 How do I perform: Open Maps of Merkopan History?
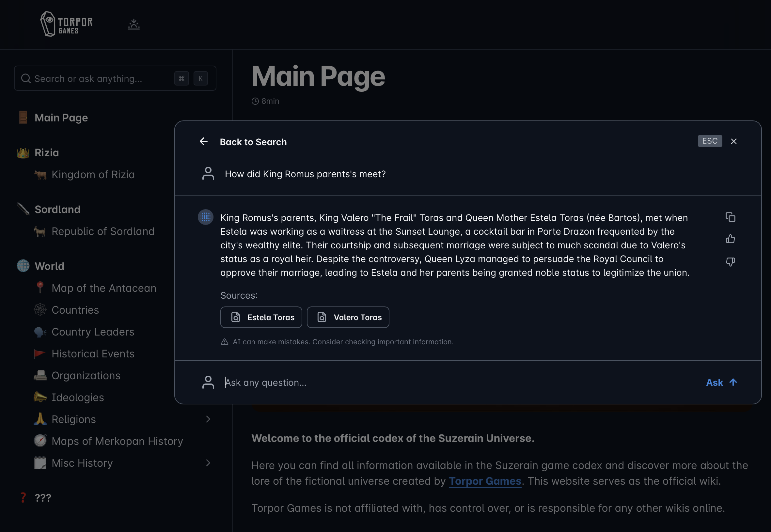pos(117,441)
